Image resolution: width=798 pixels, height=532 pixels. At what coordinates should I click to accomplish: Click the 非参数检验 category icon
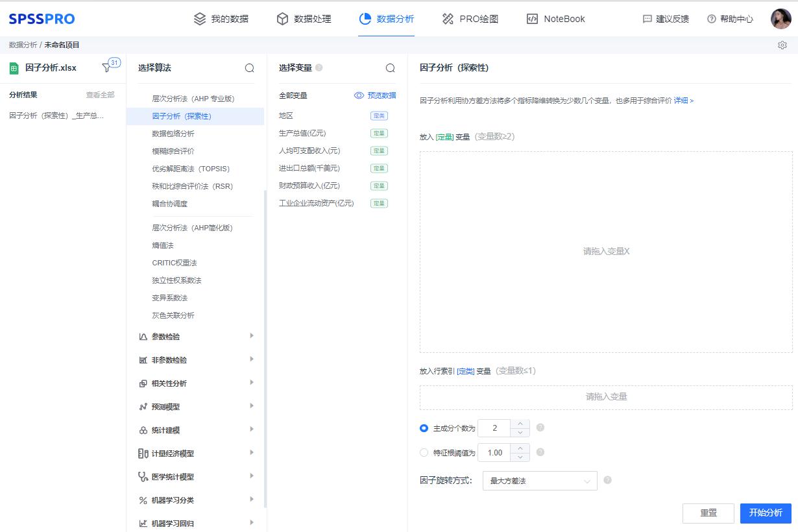tap(143, 360)
